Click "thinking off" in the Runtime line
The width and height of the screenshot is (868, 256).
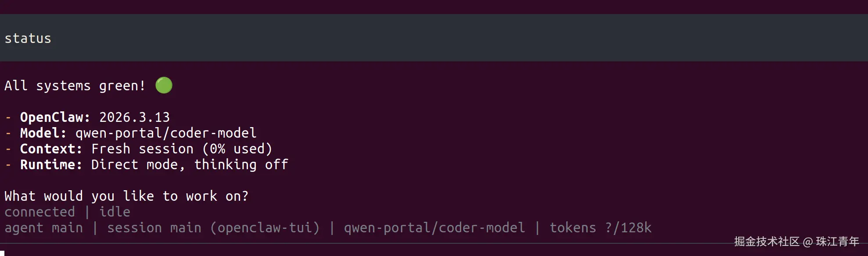click(x=241, y=165)
